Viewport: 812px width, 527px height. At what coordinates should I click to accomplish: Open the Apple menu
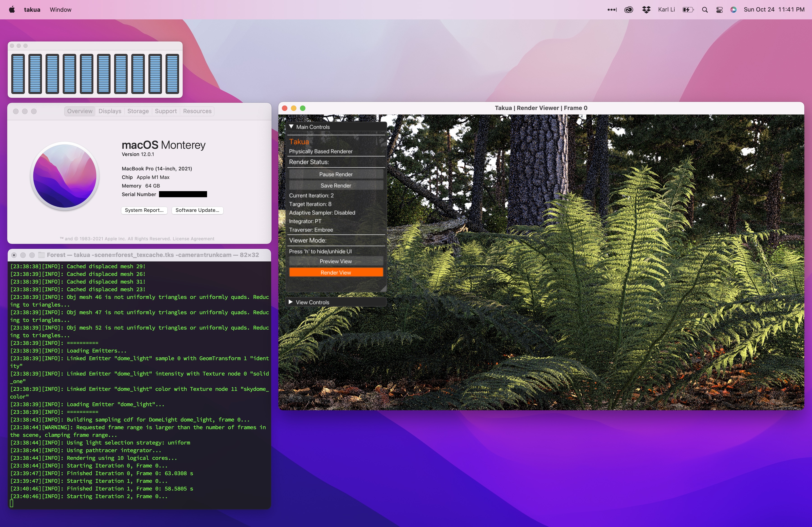coord(12,9)
